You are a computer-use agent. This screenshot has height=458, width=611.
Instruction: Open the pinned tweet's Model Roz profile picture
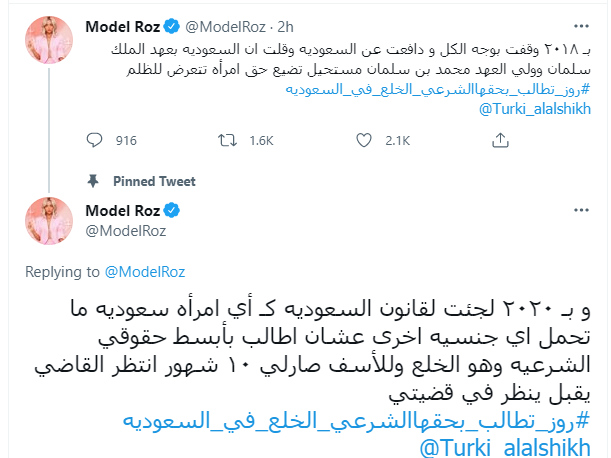pos(49,221)
